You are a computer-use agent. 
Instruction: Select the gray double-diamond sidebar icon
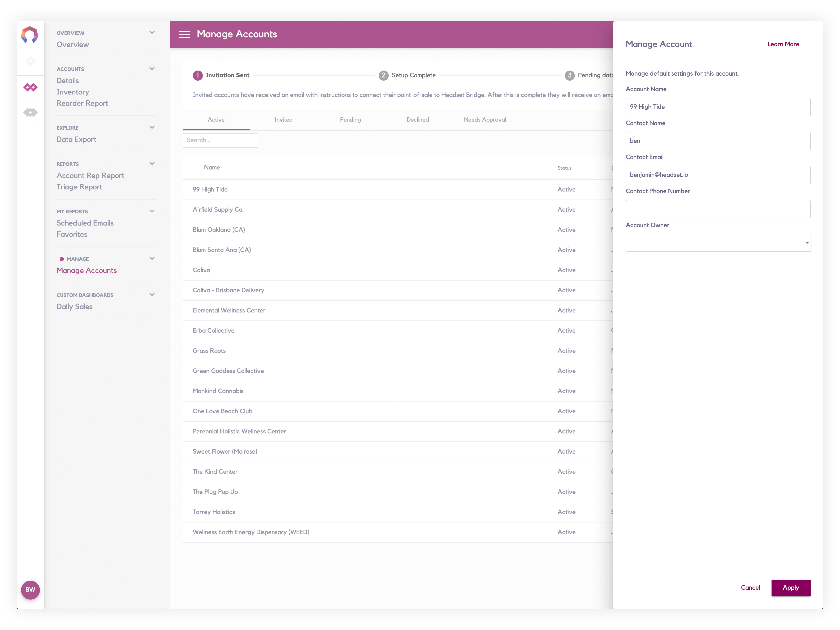[x=30, y=112]
